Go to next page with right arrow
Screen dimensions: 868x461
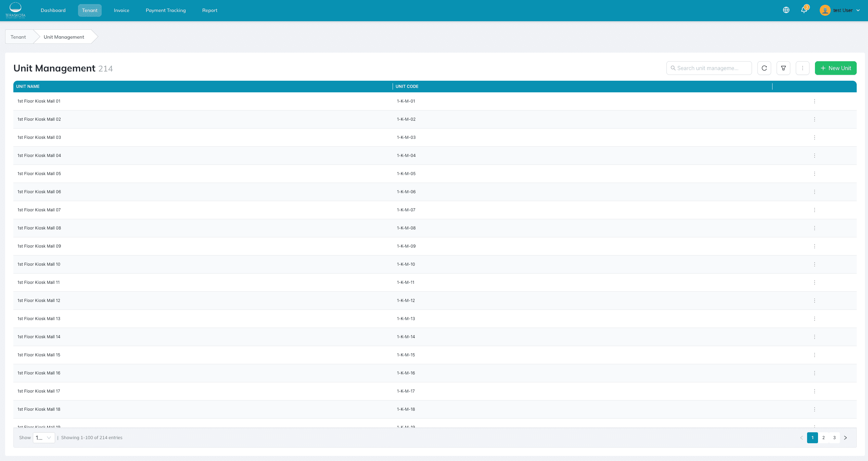[845, 438]
